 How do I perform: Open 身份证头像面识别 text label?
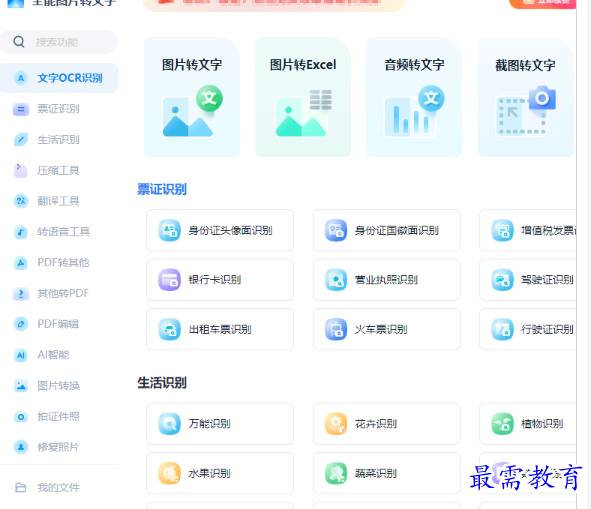pos(230,230)
